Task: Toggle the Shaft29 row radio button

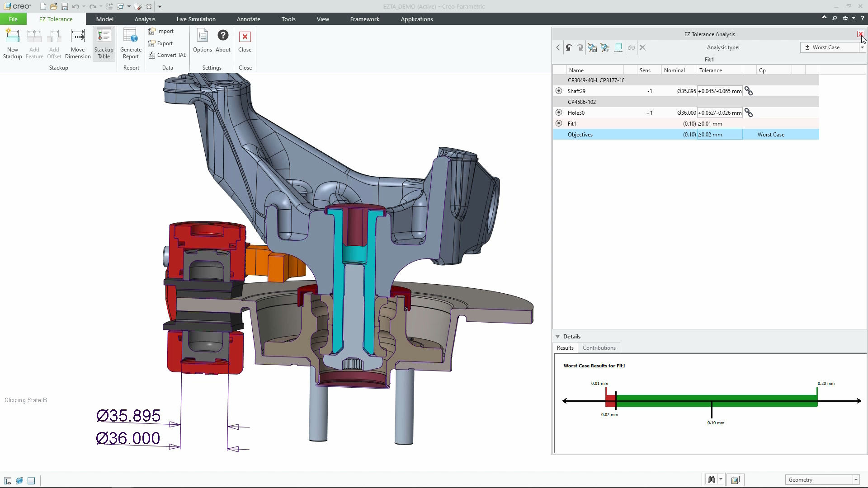Action: point(559,91)
